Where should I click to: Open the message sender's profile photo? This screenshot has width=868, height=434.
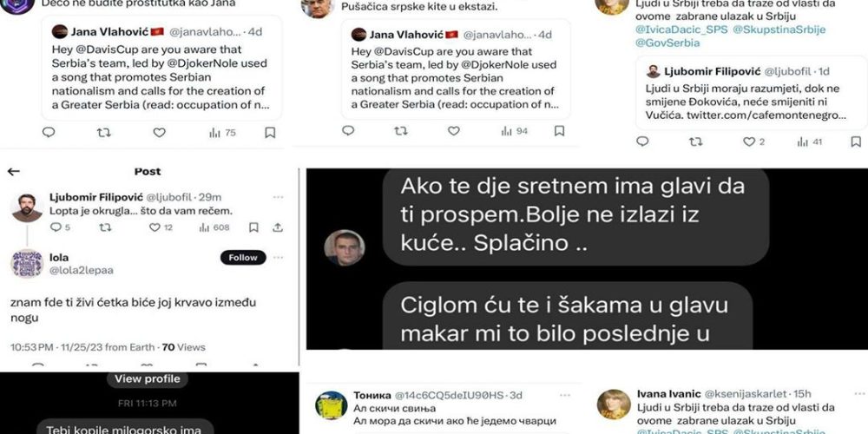click(x=345, y=247)
